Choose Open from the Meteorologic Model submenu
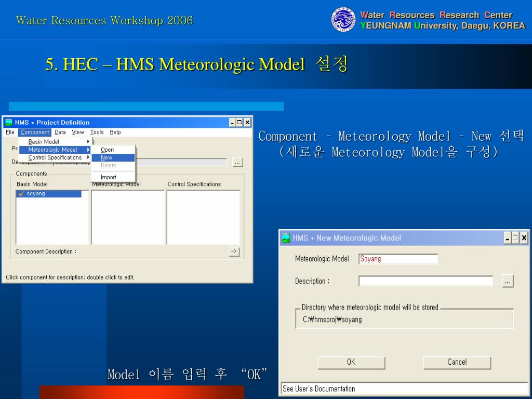 click(113, 150)
